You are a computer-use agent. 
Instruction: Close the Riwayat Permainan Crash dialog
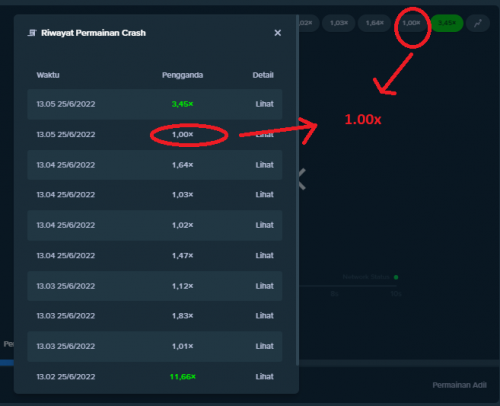(278, 33)
